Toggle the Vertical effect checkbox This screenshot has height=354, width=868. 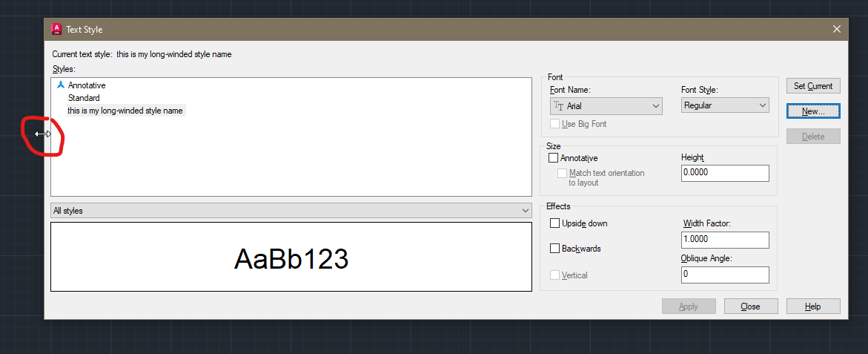click(x=554, y=275)
